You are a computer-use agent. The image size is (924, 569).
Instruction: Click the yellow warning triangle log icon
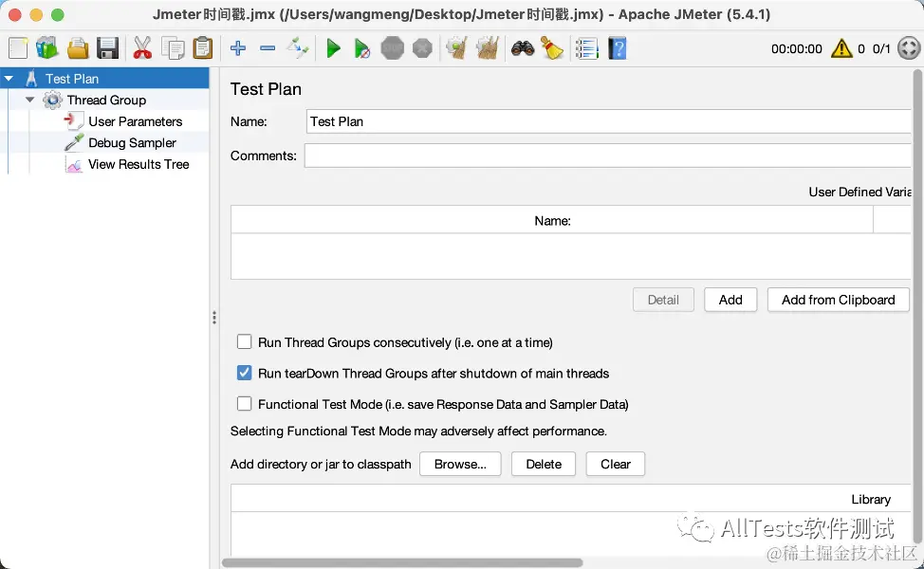click(x=841, y=48)
